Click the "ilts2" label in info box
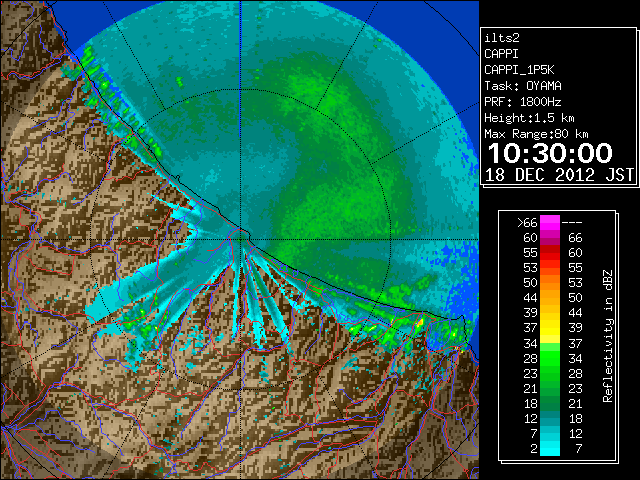This screenshot has height=480, width=640. (x=502, y=38)
